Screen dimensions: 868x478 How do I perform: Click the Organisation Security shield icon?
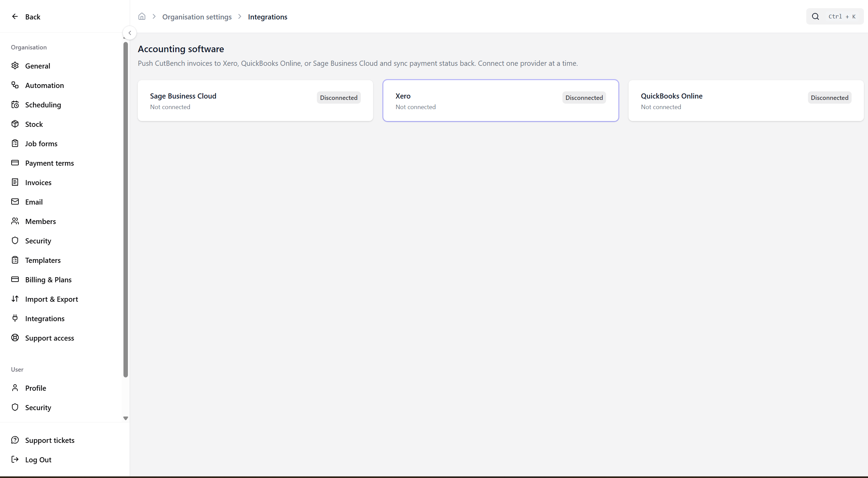(15, 240)
